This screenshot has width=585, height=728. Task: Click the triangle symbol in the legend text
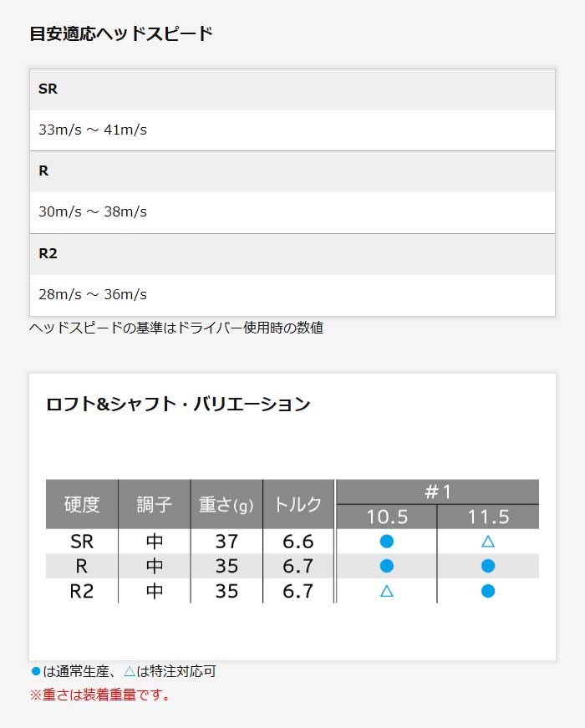coord(130,671)
